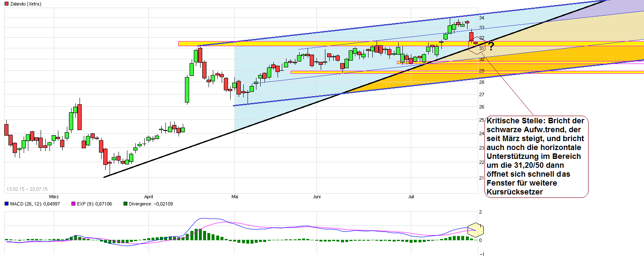The image size is (644, 261).
Task: Click the green Divergence legend swatch
Action: point(125,204)
